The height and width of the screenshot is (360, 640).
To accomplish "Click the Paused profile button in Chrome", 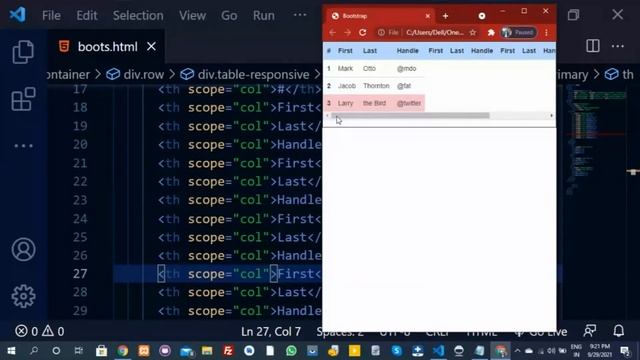I will pyautogui.click(x=519, y=33).
